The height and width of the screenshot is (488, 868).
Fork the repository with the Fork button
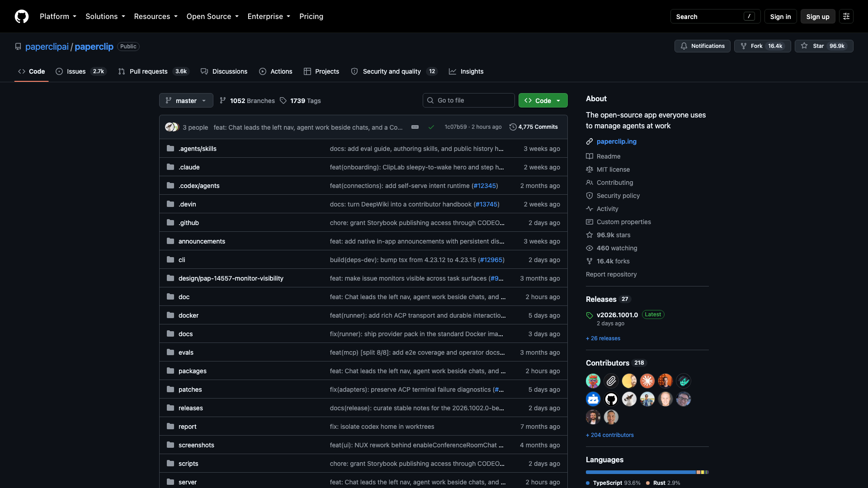(x=763, y=46)
